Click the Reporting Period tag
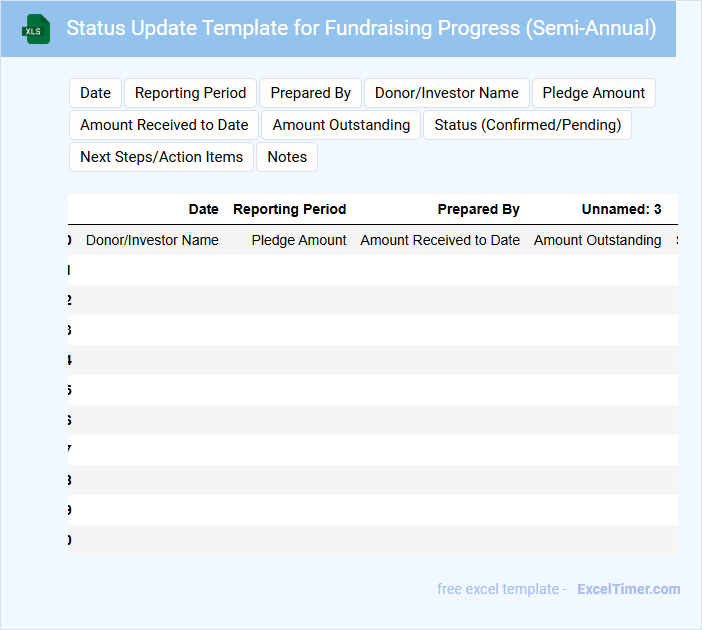702x630 pixels. [190, 93]
